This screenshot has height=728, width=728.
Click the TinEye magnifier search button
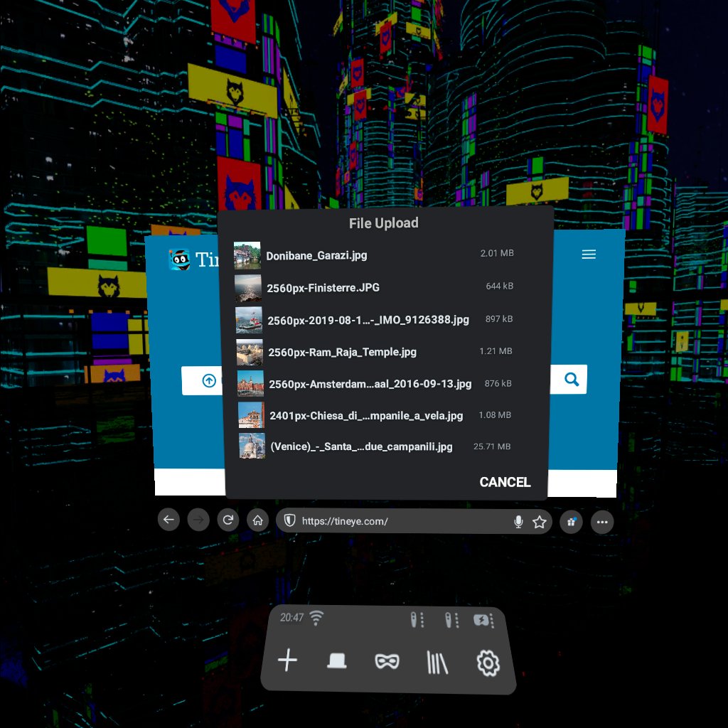pyautogui.click(x=571, y=380)
